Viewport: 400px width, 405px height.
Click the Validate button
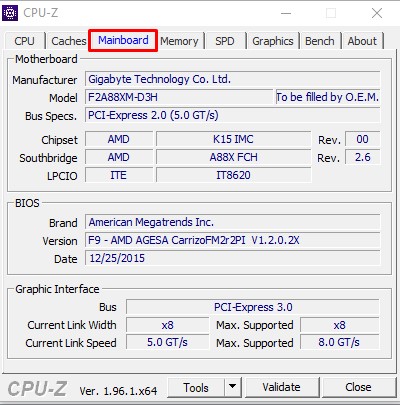(x=282, y=387)
